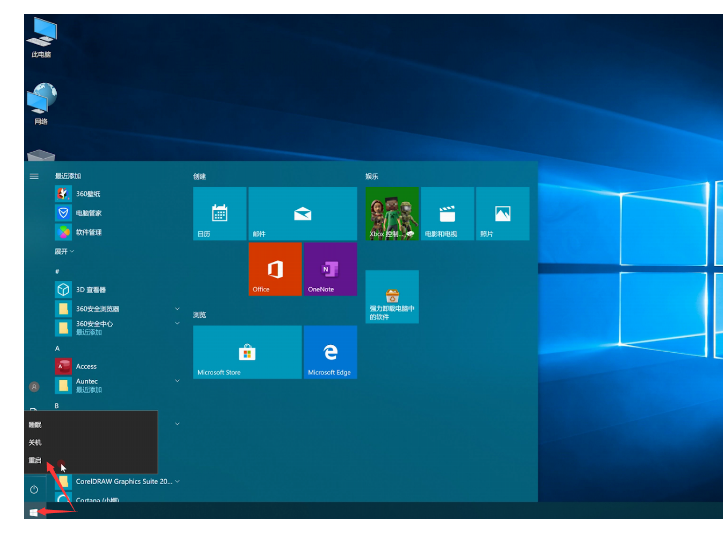Select 重启 in the power menu
Viewport: 723px width, 540px height.
click(x=36, y=460)
